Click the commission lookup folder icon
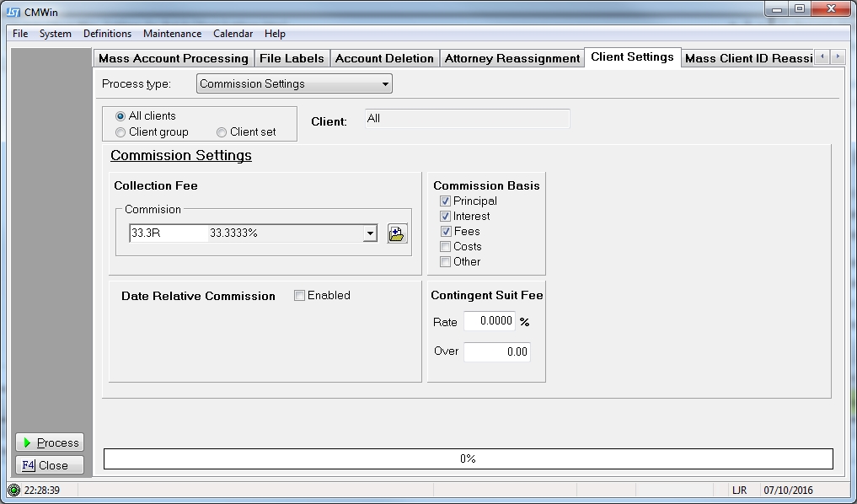 397,233
